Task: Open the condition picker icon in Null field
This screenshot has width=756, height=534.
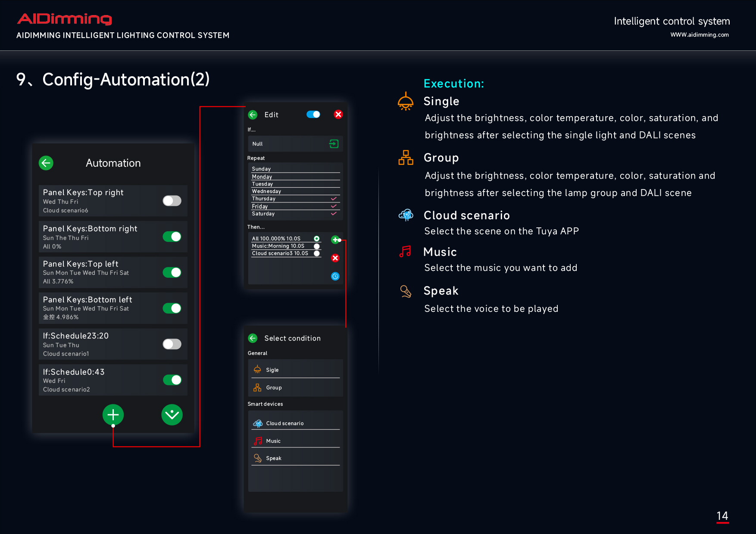Action: point(334,144)
